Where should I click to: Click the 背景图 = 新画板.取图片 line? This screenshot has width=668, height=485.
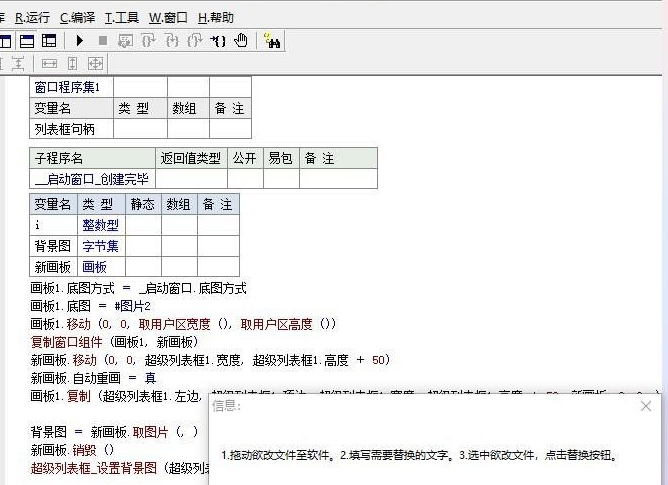pyautogui.click(x=114, y=432)
